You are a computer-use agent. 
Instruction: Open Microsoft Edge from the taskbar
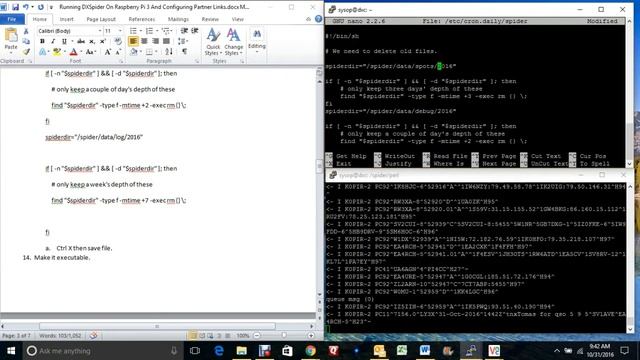point(219,351)
